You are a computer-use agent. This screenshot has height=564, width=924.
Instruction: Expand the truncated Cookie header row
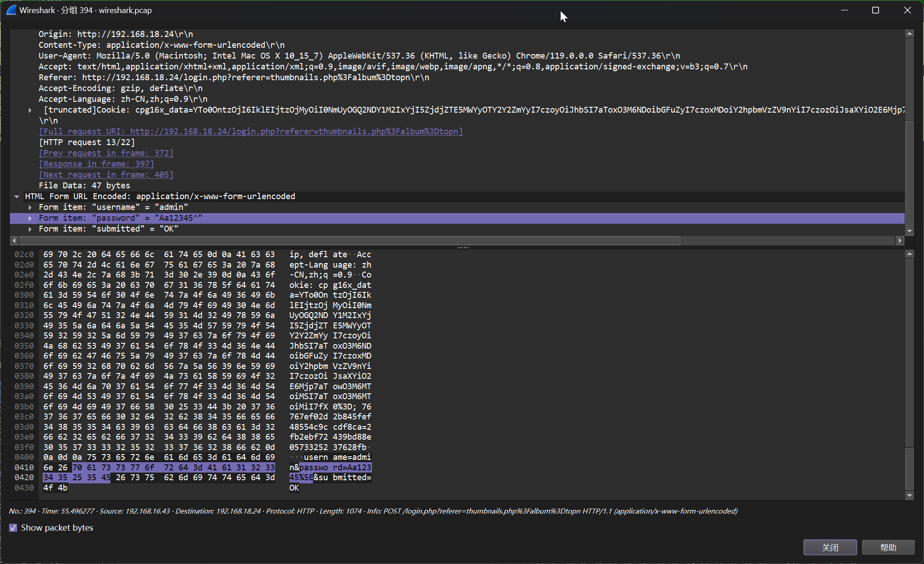pos(30,110)
